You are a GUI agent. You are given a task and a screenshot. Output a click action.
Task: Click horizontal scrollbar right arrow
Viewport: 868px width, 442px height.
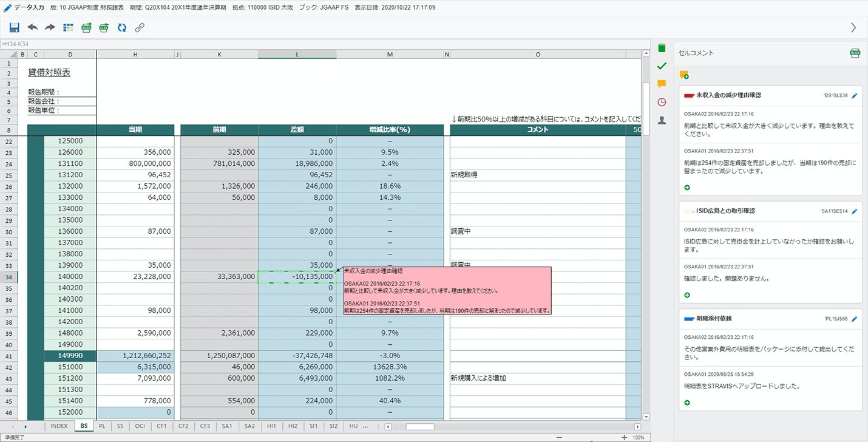pyautogui.click(x=637, y=427)
